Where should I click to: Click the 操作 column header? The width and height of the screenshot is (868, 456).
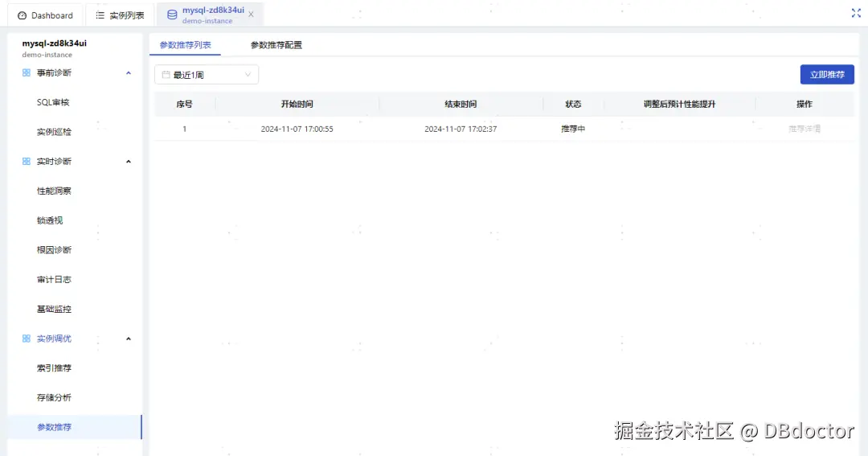(805, 105)
